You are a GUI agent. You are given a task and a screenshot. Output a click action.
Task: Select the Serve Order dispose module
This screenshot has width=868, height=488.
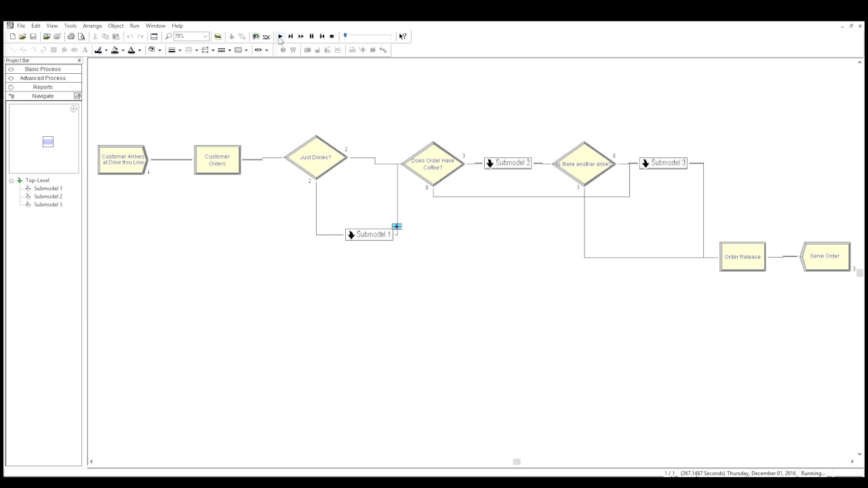825,256
